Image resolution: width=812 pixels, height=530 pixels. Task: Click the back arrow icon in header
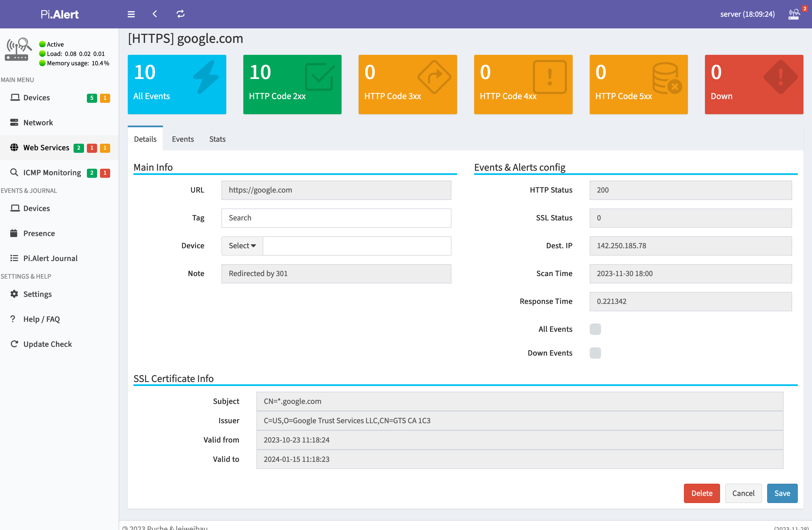(155, 14)
